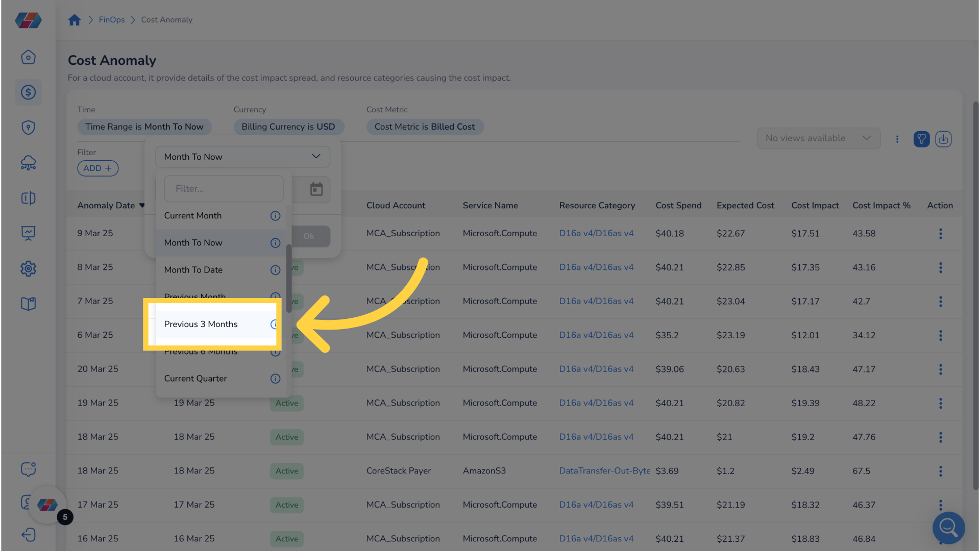Select Current Month from the list
Screen dimensions: 980x551
pyautogui.click(x=221, y=216)
